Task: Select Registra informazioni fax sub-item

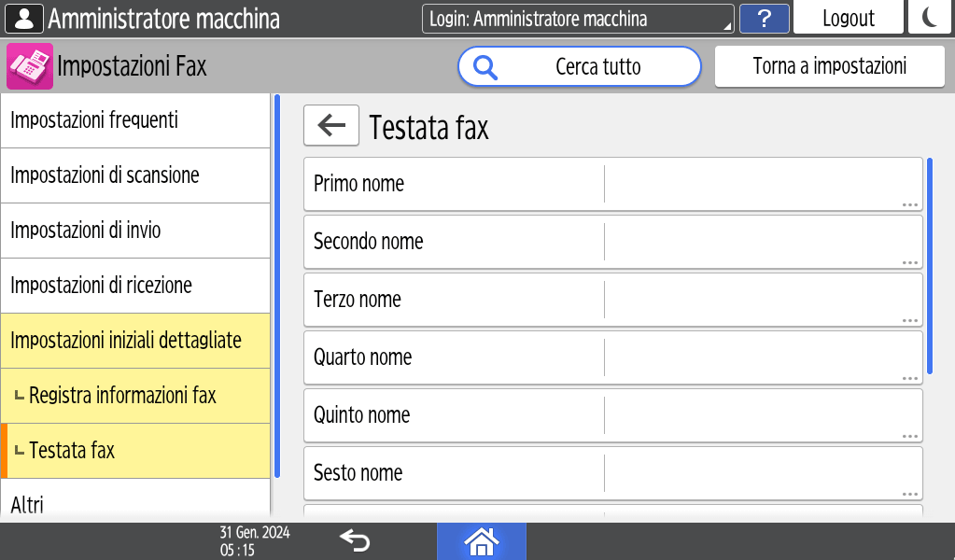Action: click(x=135, y=396)
